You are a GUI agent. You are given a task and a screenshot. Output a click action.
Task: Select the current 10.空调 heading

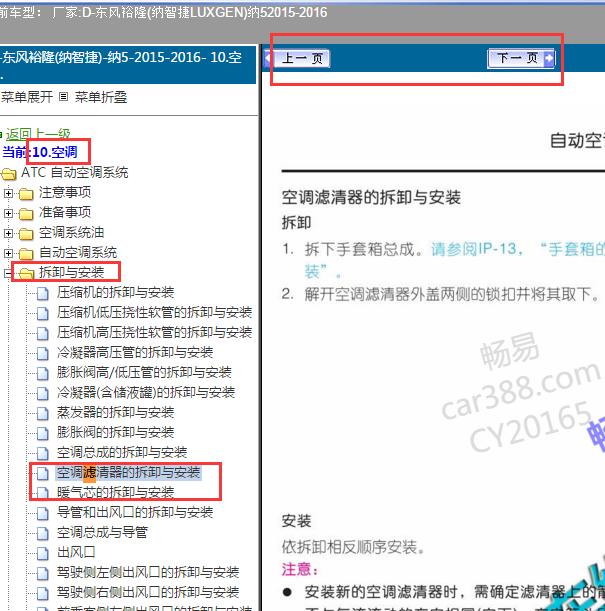point(55,152)
